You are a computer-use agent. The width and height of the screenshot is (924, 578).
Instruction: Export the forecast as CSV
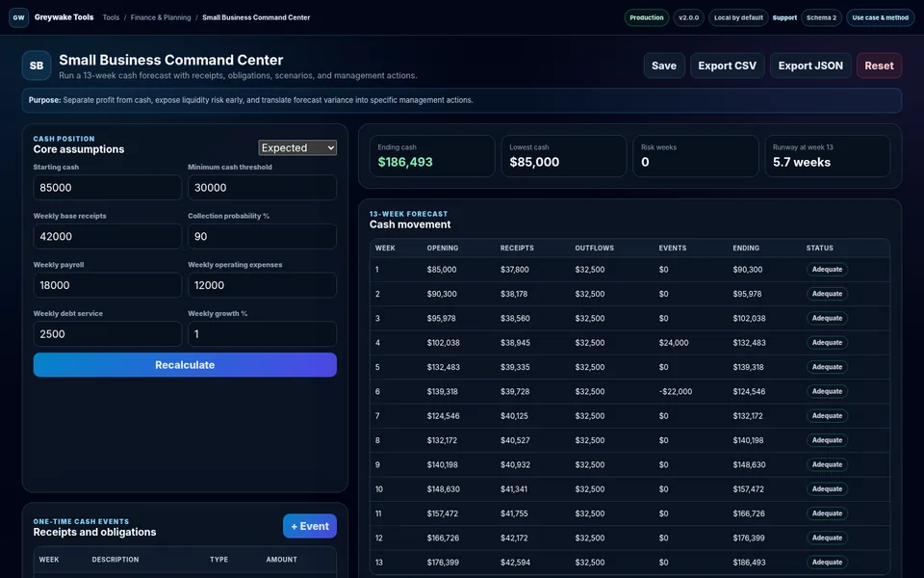[x=728, y=66]
